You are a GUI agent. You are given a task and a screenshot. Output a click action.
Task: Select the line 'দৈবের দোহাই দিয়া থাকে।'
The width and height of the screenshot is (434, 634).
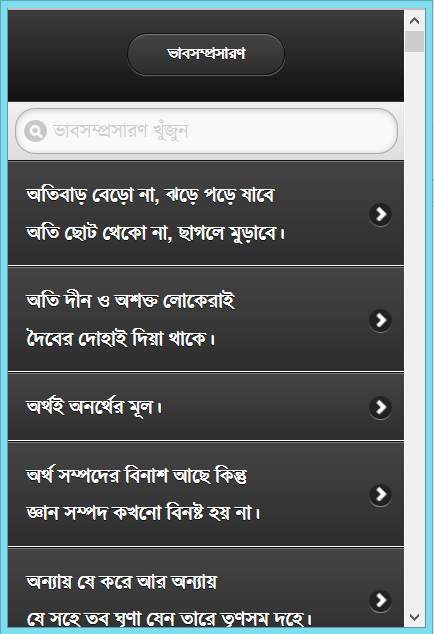pyautogui.click(x=121, y=339)
